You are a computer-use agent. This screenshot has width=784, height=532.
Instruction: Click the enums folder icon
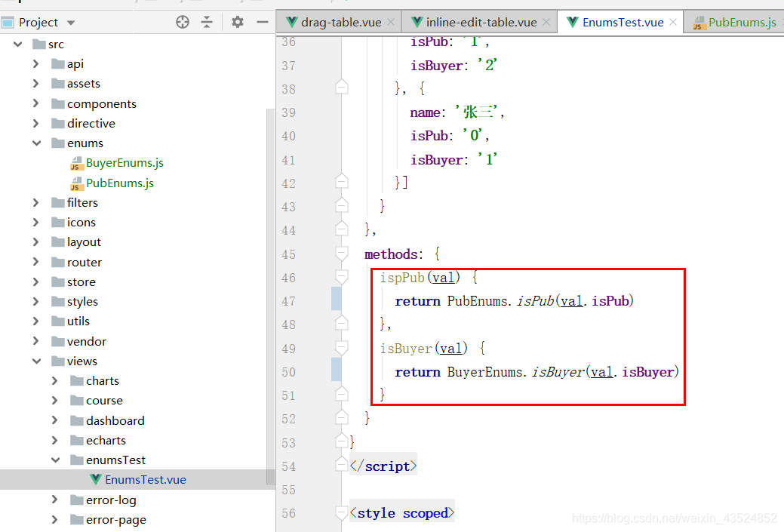[x=58, y=143]
